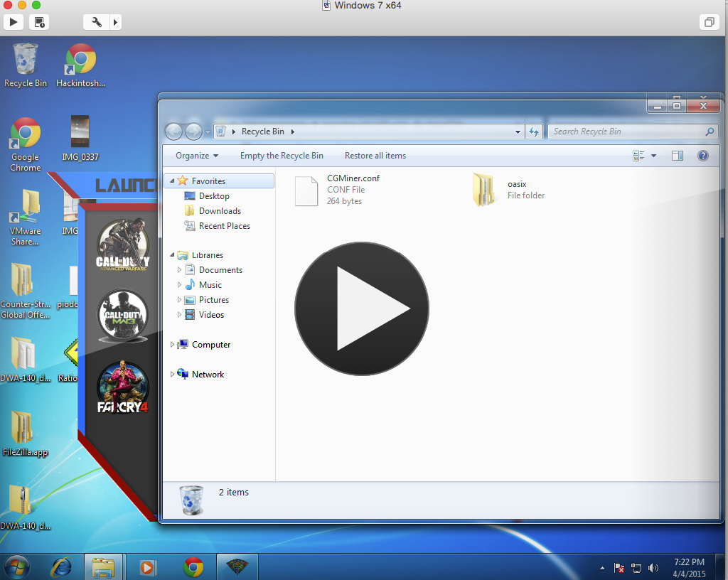Collapse the Favorites tree section
The height and width of the screenshot is (580, 728).
[x=172, y=181]
